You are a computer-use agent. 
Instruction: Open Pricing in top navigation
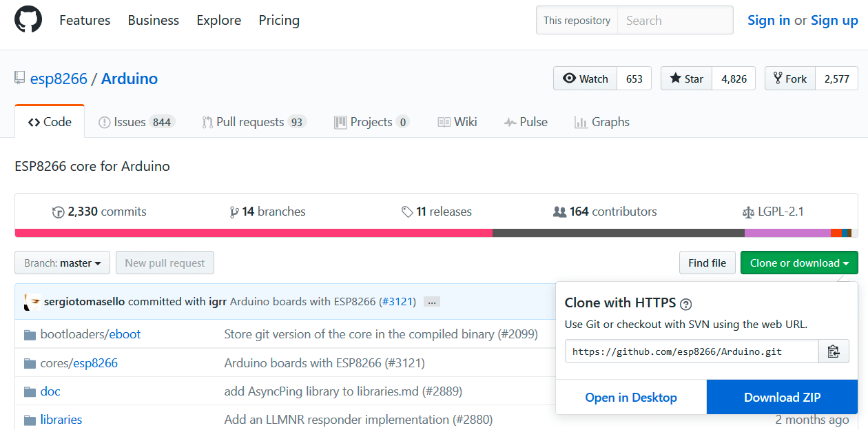click(x=279, y=20)
